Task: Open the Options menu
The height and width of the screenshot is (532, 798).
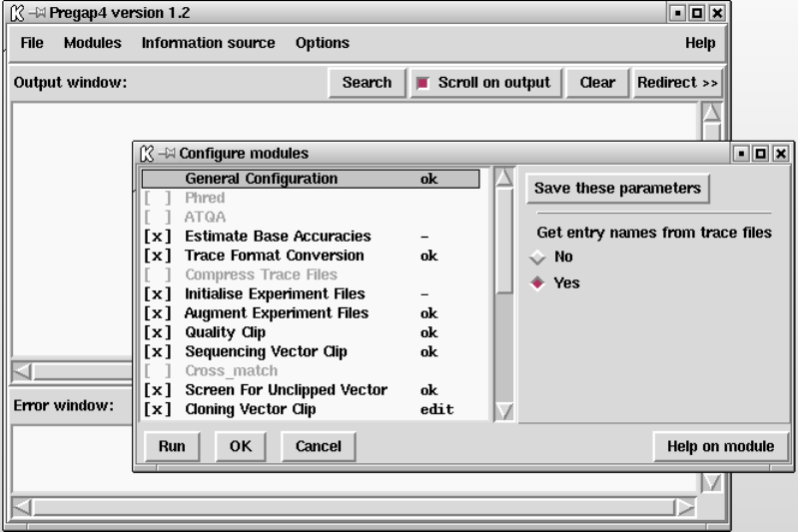Action: 323,43
